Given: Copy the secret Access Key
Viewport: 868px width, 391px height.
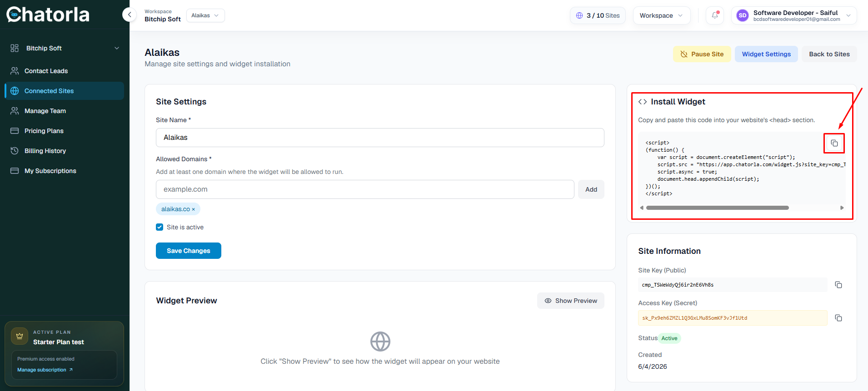Looking at the screenshot, I should 838,318.
